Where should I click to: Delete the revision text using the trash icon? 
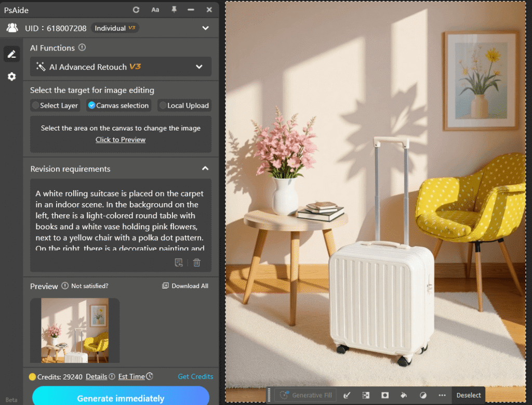pyautogui.click(x=196, y=263)
